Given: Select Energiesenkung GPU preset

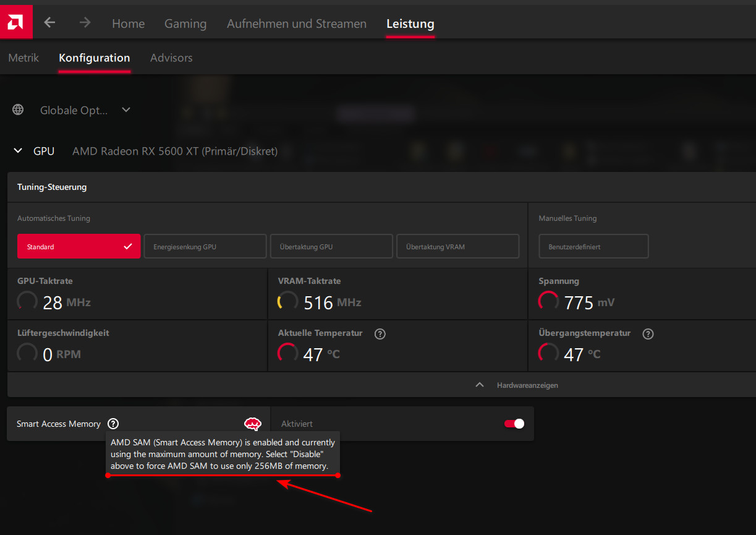Looking at the screenshot, I should 205,246.
